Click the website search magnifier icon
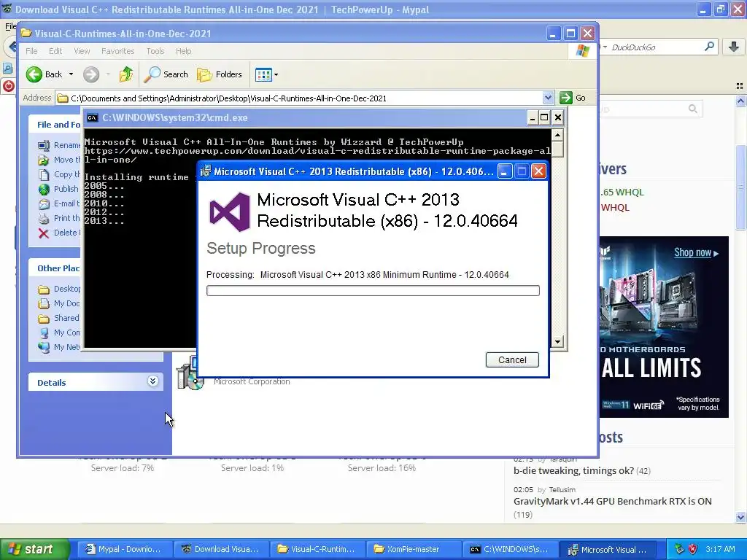The image size is (747, 560). [693, 109]
